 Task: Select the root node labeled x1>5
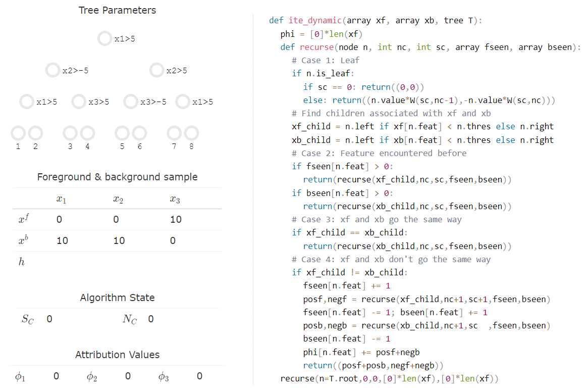pos(104,38)
